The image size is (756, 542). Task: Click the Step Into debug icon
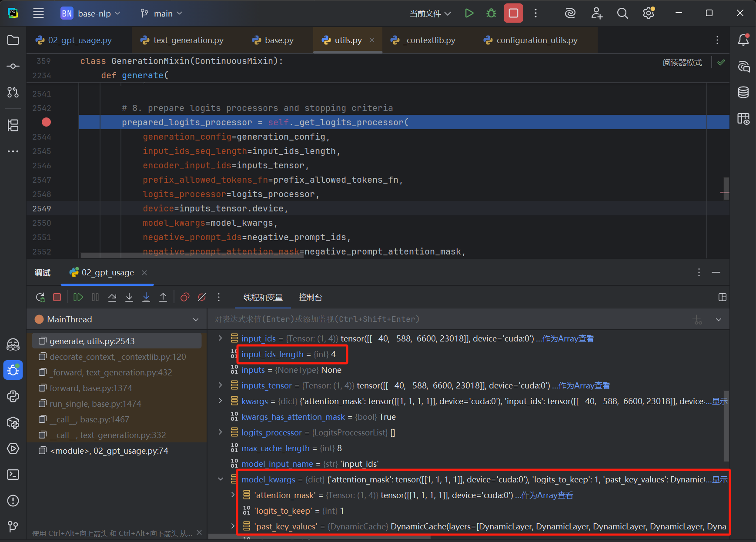(x=129, y=297)
